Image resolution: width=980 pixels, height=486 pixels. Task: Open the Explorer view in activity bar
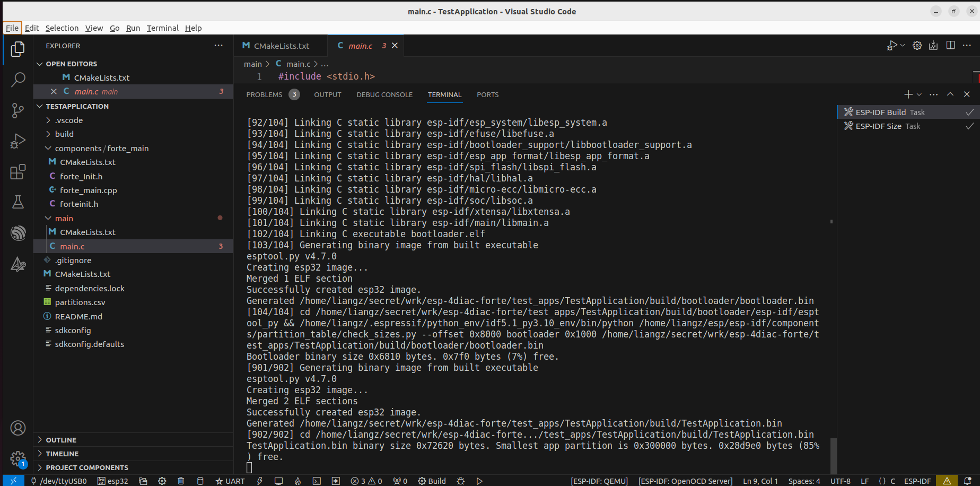tap(17, 49)
